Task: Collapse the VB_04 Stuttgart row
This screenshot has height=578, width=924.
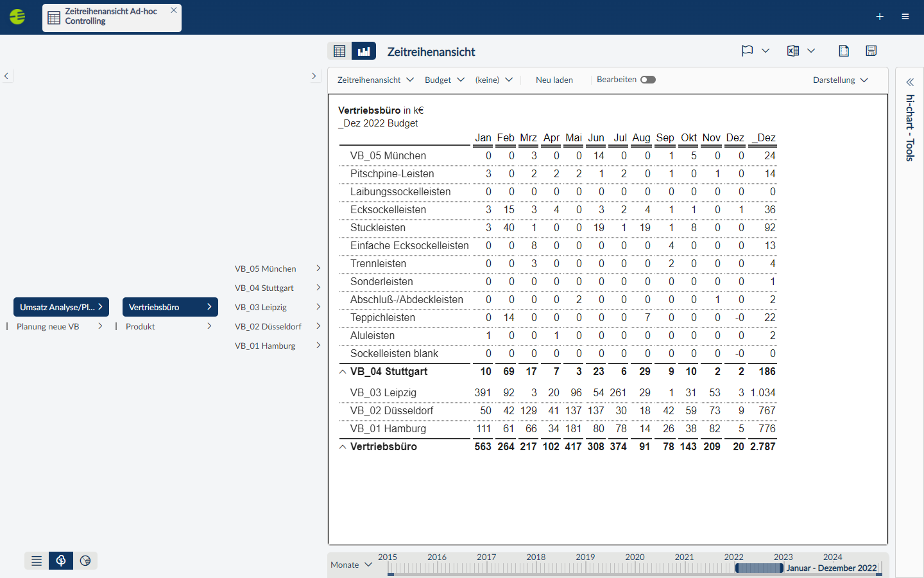Action: tap(343, 371)
